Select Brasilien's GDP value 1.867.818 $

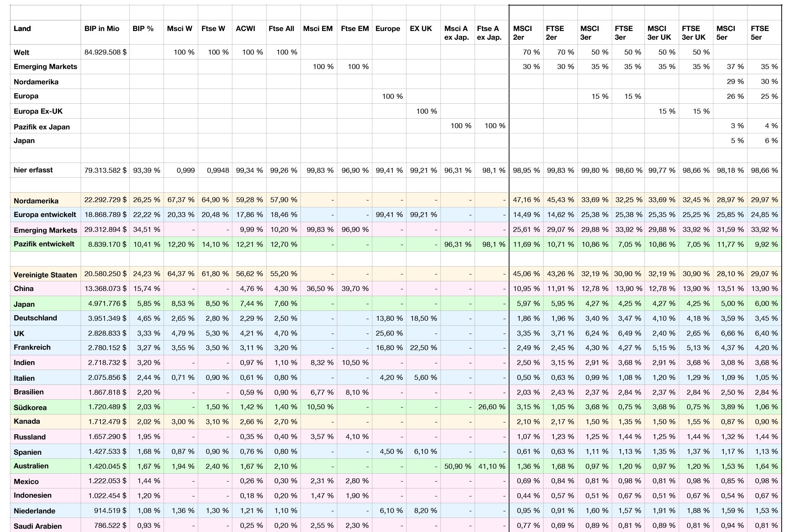coord(107,392)
